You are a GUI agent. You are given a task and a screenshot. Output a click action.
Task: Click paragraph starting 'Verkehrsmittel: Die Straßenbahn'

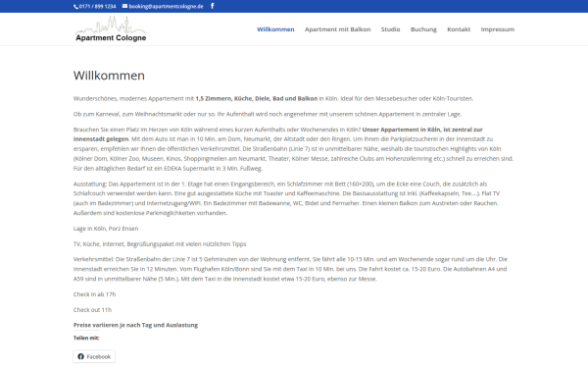(x=291, y=269)
